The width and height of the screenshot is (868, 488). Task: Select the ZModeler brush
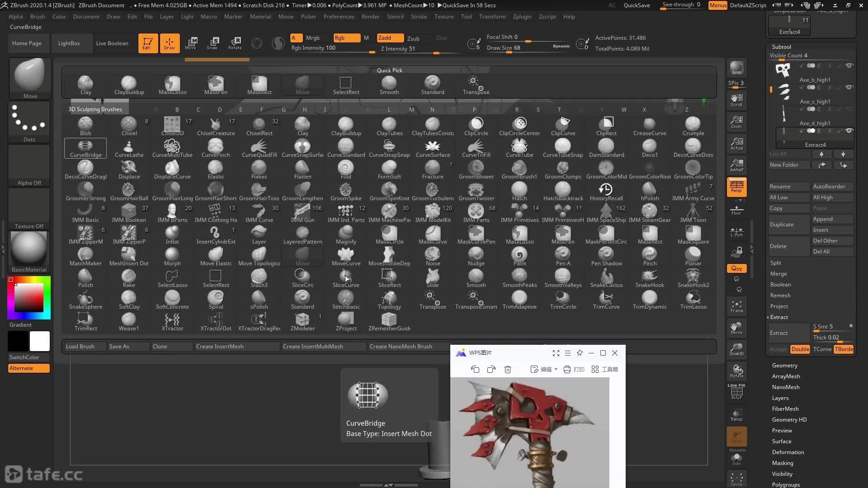coord(302,322)
